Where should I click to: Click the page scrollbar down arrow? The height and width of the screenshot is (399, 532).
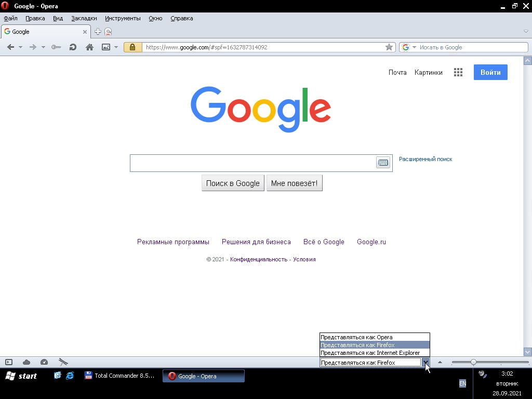pos(527,352)
